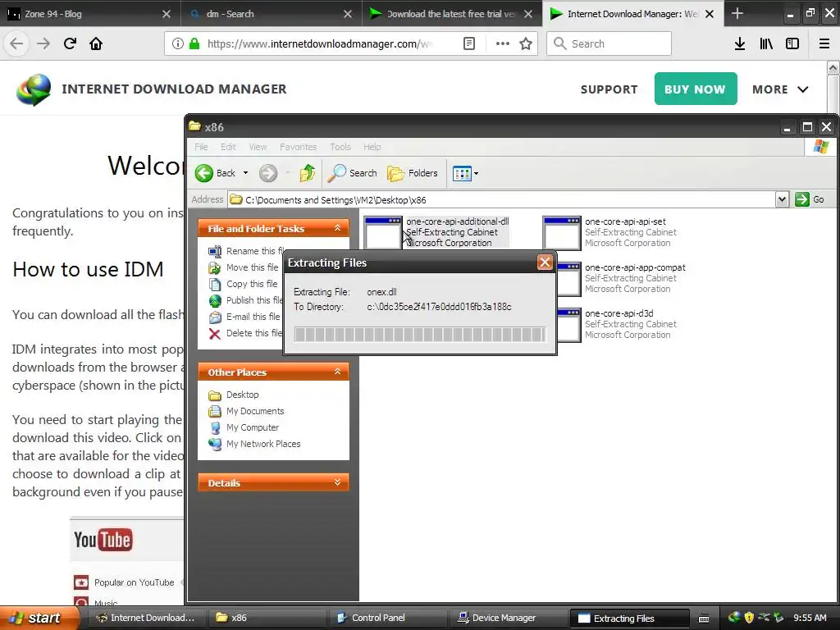Click the Up folder icon in Explorer

click(x=308, y=173)
